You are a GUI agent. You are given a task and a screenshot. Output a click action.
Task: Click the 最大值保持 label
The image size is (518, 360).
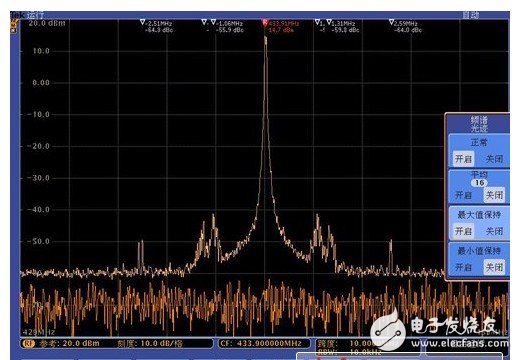479,215
